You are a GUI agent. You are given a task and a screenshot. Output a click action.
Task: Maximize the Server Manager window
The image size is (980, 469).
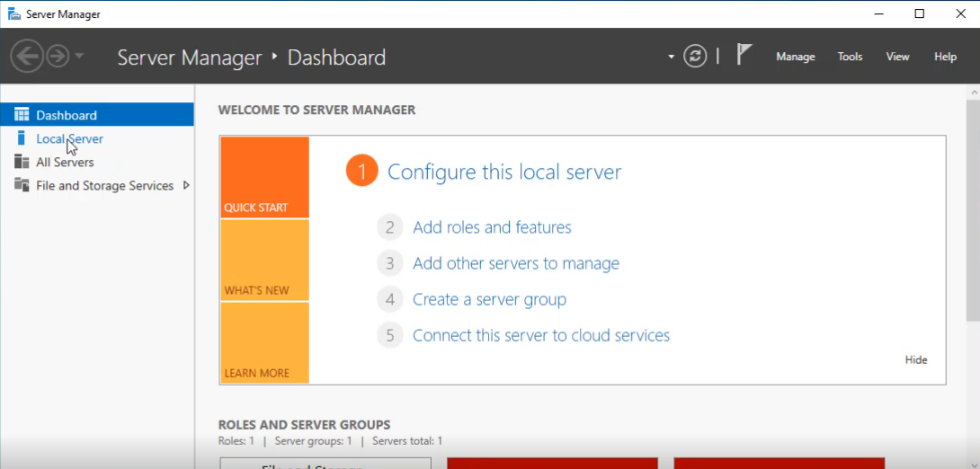(920, 13)
